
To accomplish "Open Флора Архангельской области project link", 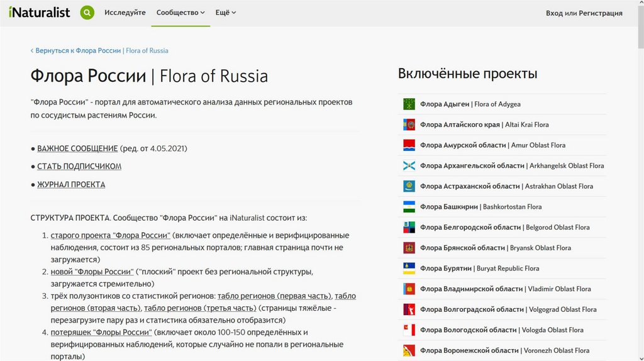I will tap(512, 166).
